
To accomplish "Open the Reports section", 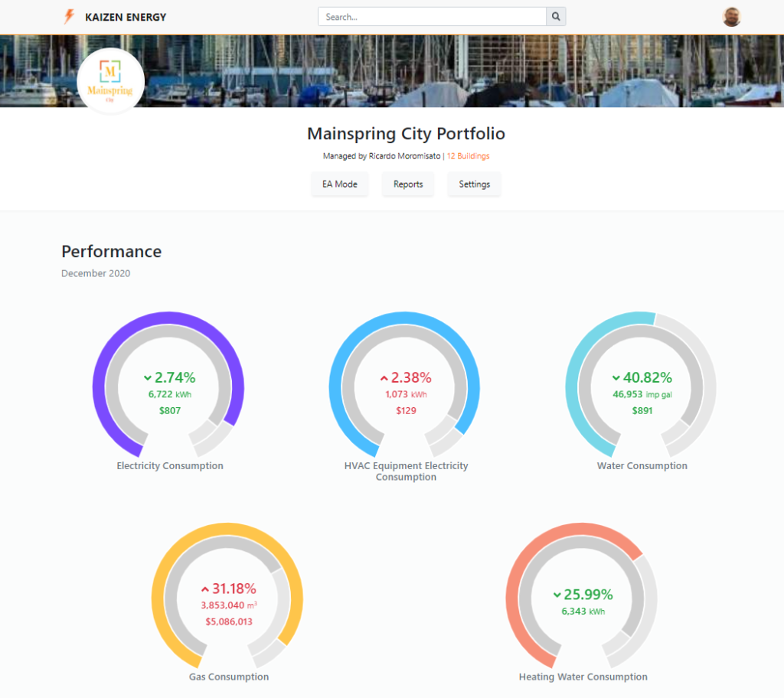I will (407, 184).
